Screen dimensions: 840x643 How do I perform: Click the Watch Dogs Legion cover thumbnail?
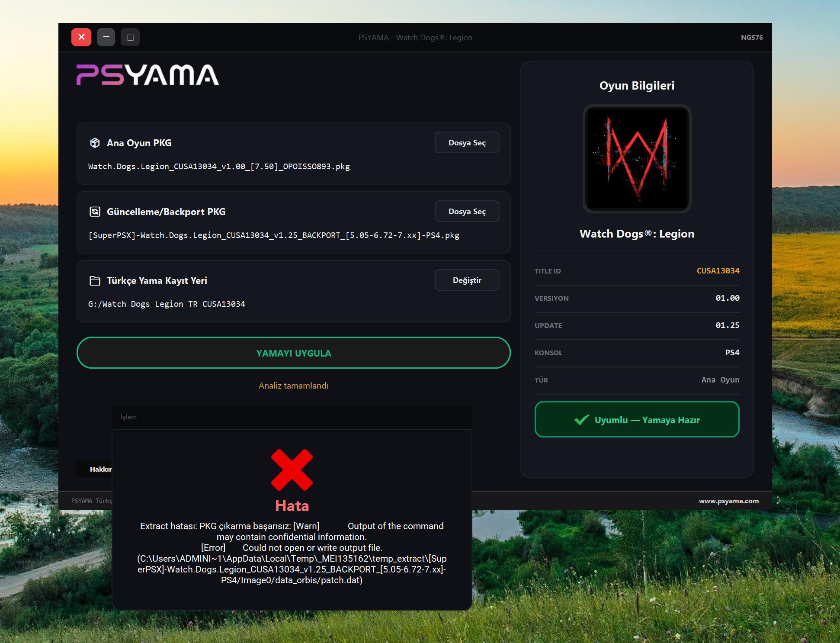[637, 159]
